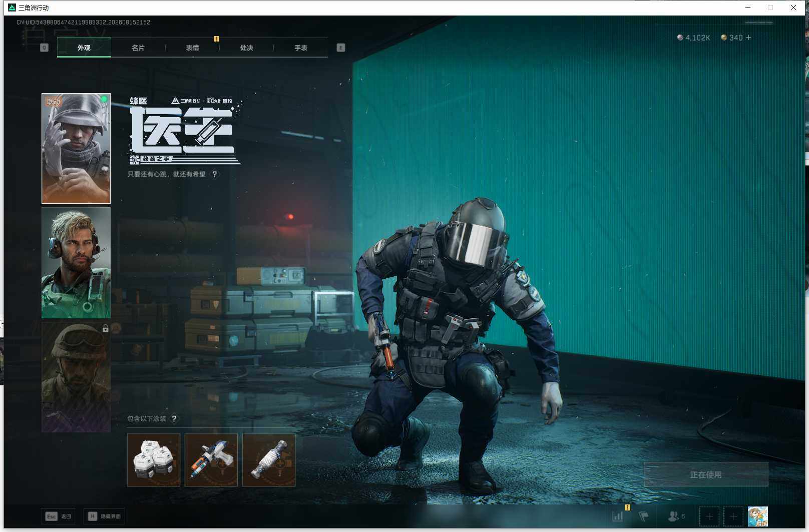
Task: Click the 340 currency balance
Action: (x=736, y=38)
